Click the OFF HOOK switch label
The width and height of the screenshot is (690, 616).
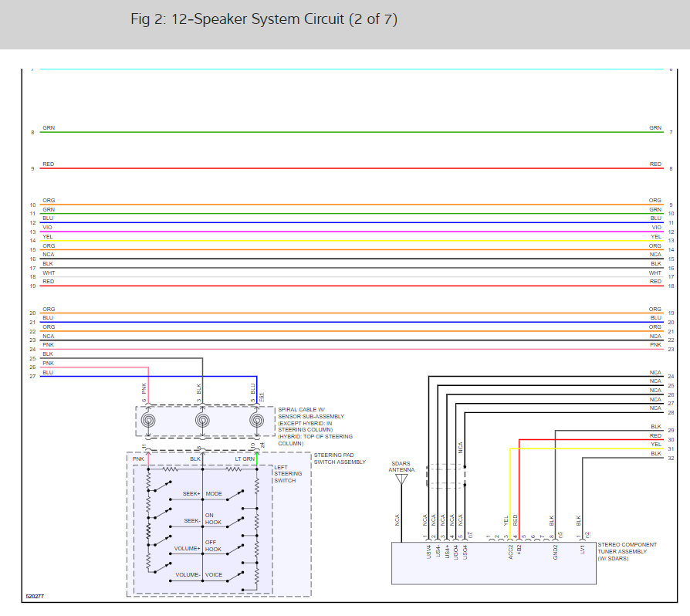[x=214, y=546]
